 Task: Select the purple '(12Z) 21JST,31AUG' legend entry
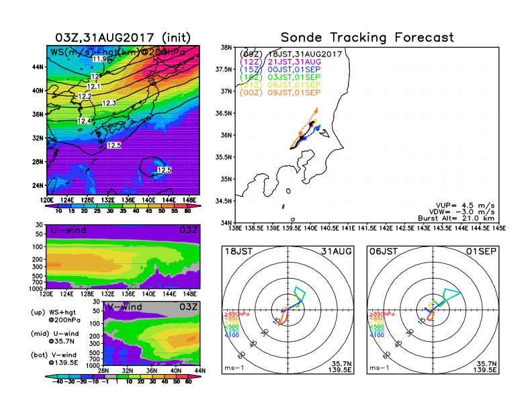point(280,62)
